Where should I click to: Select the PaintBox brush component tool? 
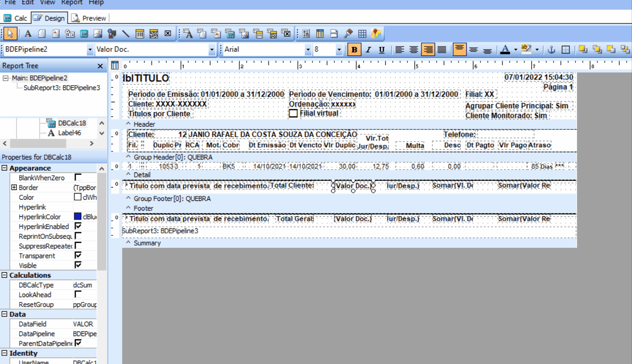point(348,34)
